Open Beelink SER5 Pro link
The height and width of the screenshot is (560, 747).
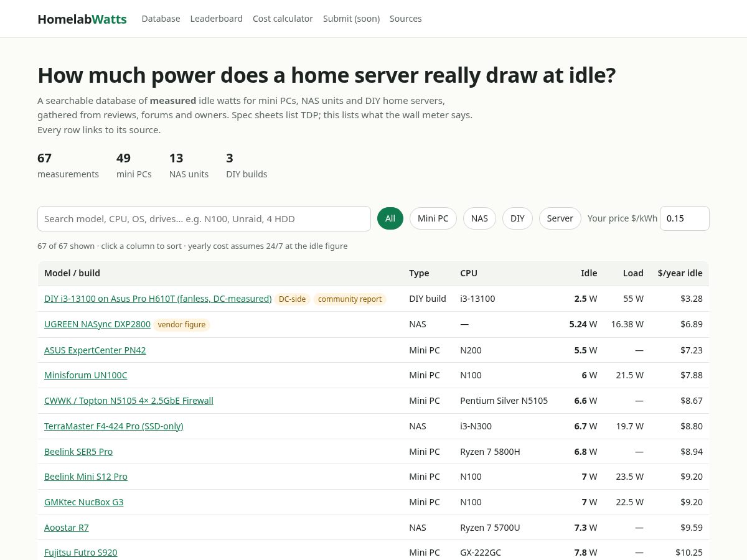point(78,452)
